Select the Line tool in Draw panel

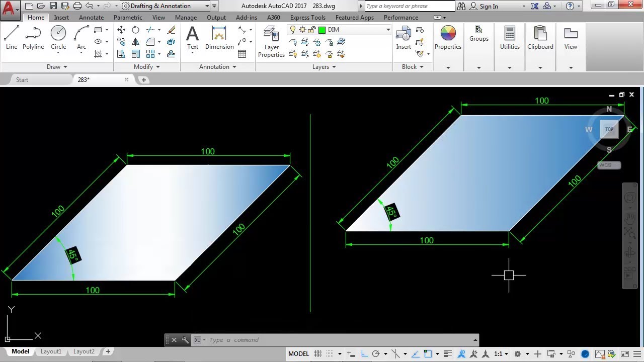[x=12, y=38]
